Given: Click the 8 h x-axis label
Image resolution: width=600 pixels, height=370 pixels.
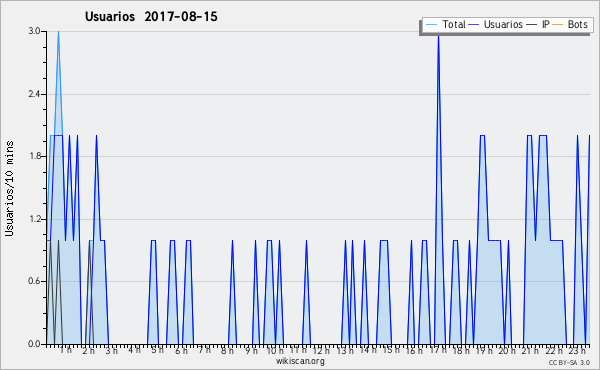Looking at the screenshot, I should click(227, 350).
